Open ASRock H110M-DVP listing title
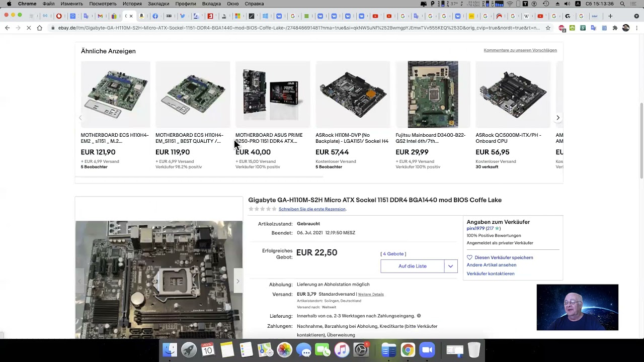The width and height of the screenshot is (644, 362). (352, 138)
